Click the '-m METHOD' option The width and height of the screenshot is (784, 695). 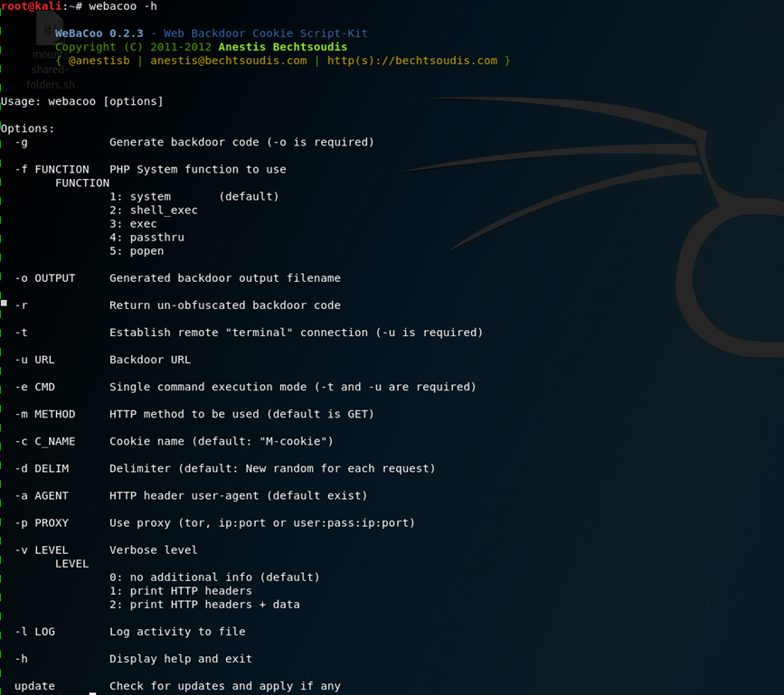[x=45, y=414]
